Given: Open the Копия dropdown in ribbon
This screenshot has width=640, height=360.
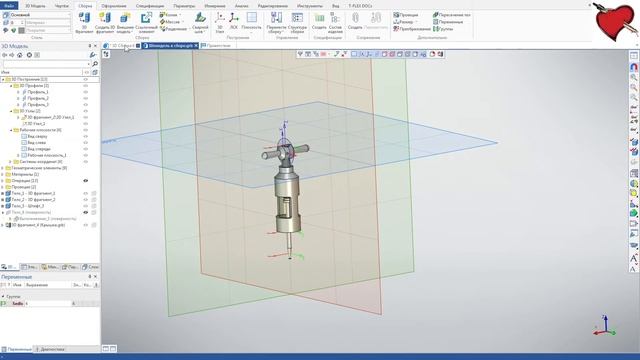Looking at the screenshot, I should tap(171, 15).
